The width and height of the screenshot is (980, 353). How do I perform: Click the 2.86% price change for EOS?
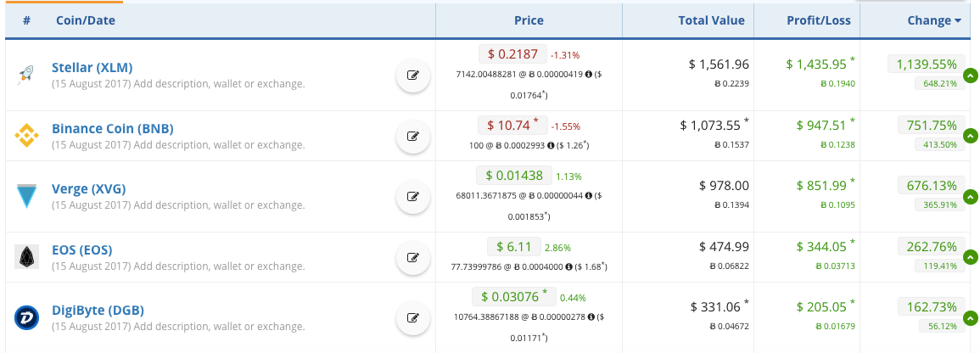coord(557,248)
